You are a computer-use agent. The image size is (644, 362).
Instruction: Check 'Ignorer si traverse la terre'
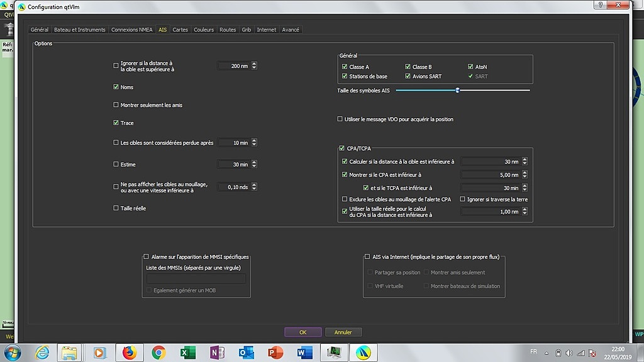462,199
